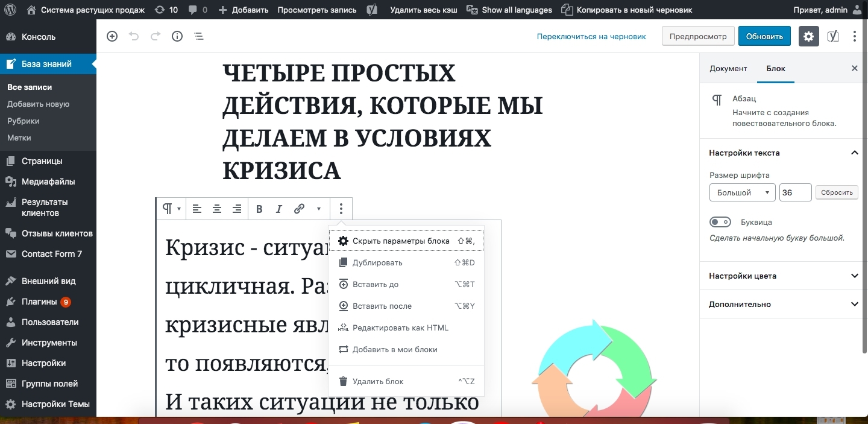Click the add block plus icon
This screenshot has width=868, height=424.
112,36
